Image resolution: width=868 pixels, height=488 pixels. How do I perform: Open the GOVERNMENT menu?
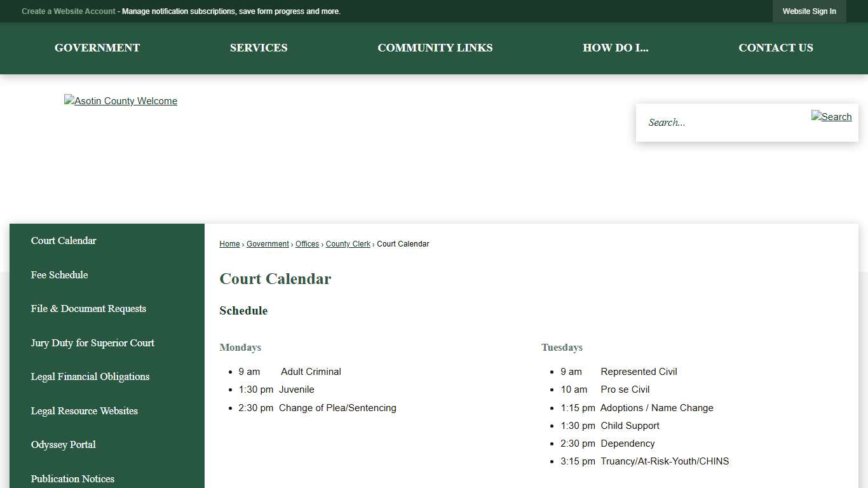click(x=97, y=48)
